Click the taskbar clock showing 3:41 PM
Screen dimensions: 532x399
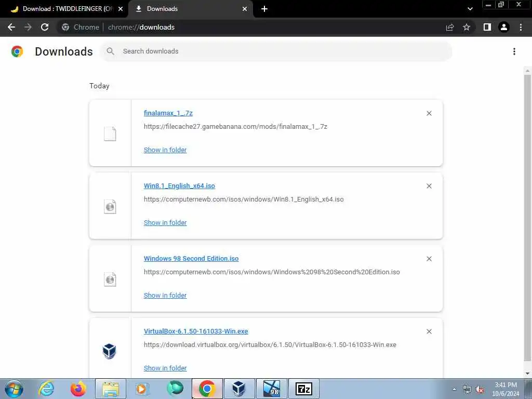(x=506, y=389)
